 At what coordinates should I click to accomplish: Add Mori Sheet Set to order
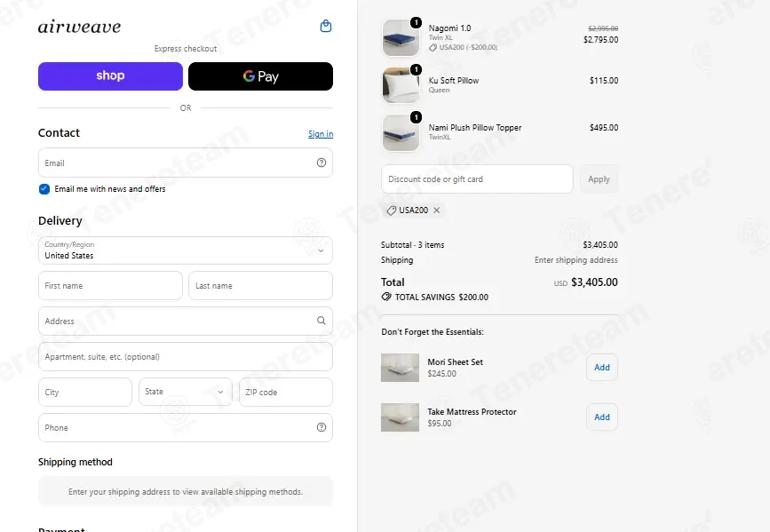[x=602, y=368]
